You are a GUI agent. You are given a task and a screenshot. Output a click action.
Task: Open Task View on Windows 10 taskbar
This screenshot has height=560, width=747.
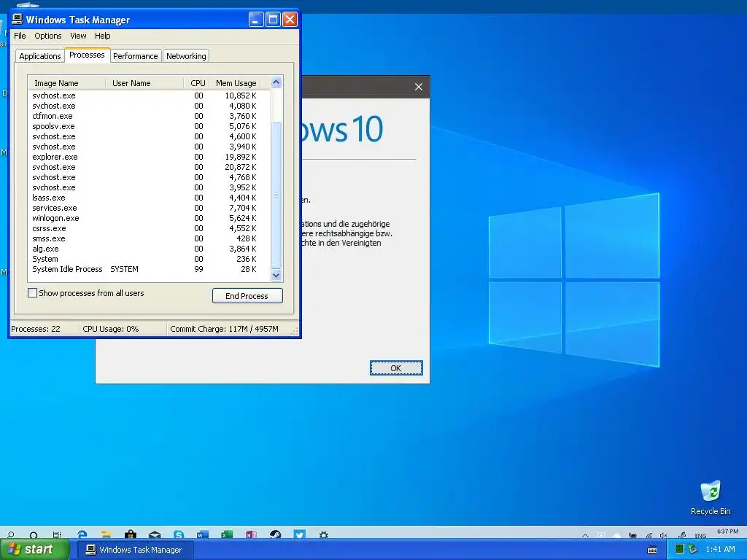[x=57, y=534]
